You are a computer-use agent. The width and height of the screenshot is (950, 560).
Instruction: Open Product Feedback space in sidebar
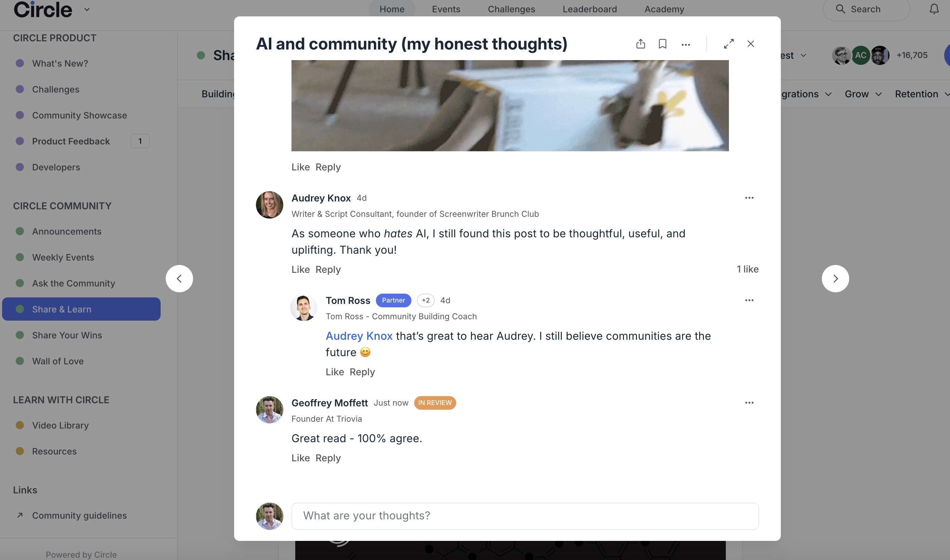point(71,141)
